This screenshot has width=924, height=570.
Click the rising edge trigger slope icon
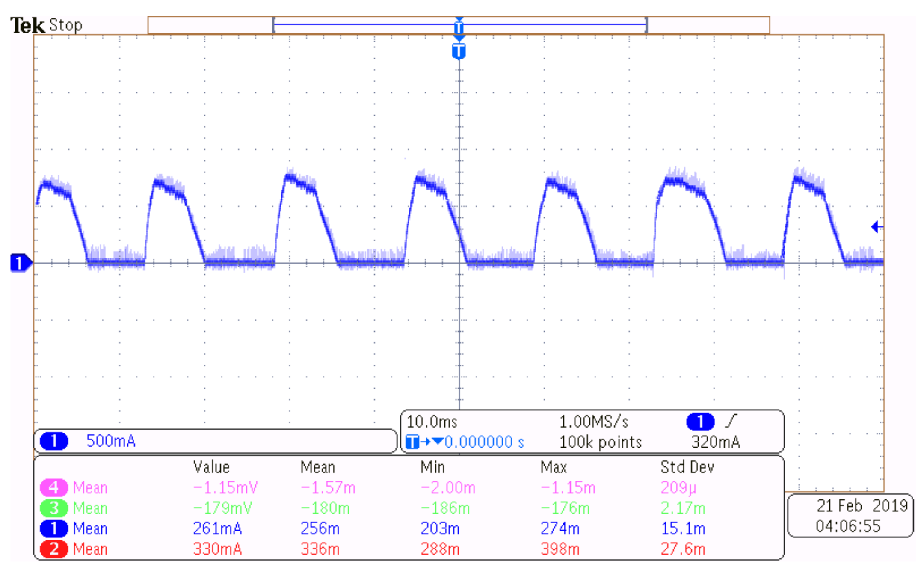731,421
